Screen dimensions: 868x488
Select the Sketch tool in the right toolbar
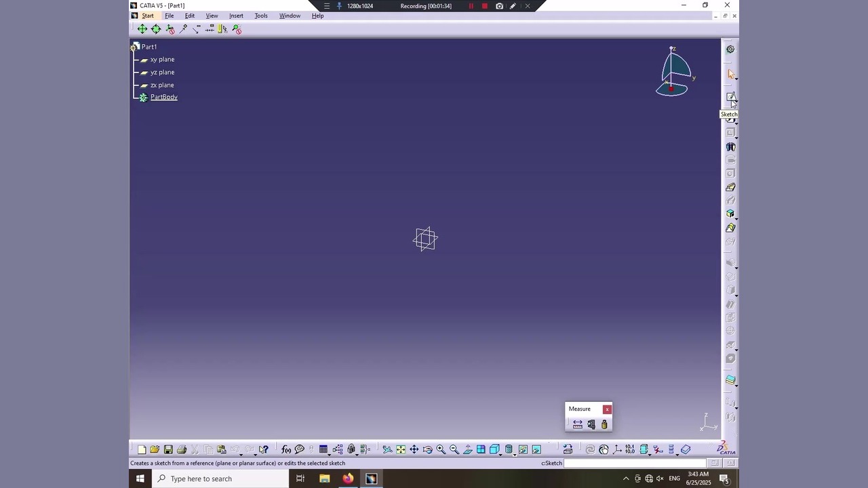(730, 97)
